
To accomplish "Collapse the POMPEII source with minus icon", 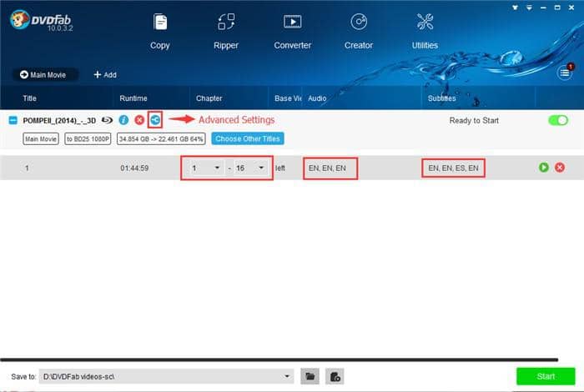I will point(13,120).
